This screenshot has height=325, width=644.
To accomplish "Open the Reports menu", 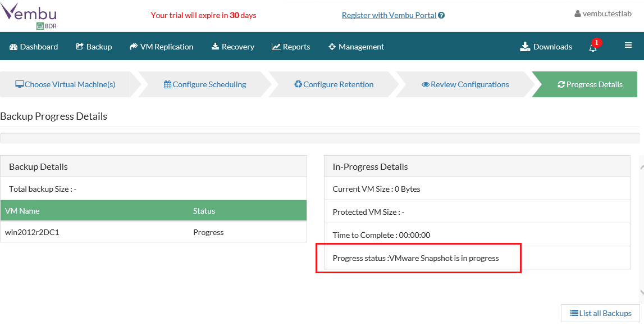I will coord(291,47).
